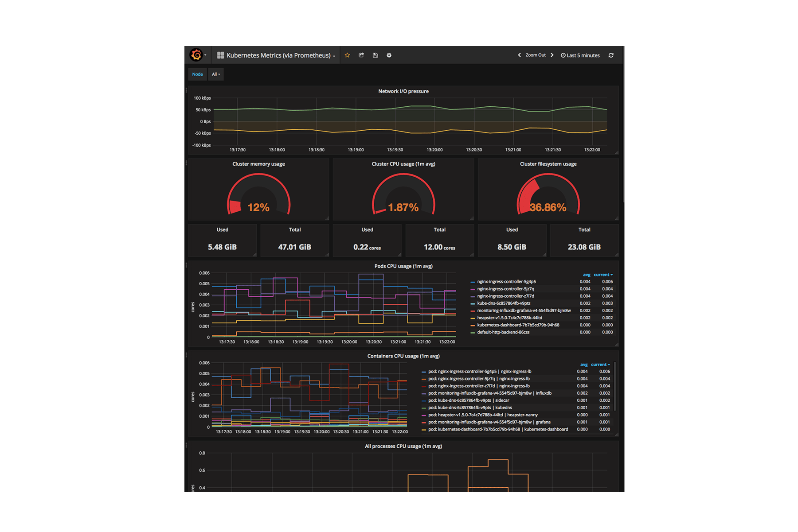This screenshot has width=798, height=532.
Task: Open the Network I/O pressure panel menu
Action: click(x=403, y=91)
